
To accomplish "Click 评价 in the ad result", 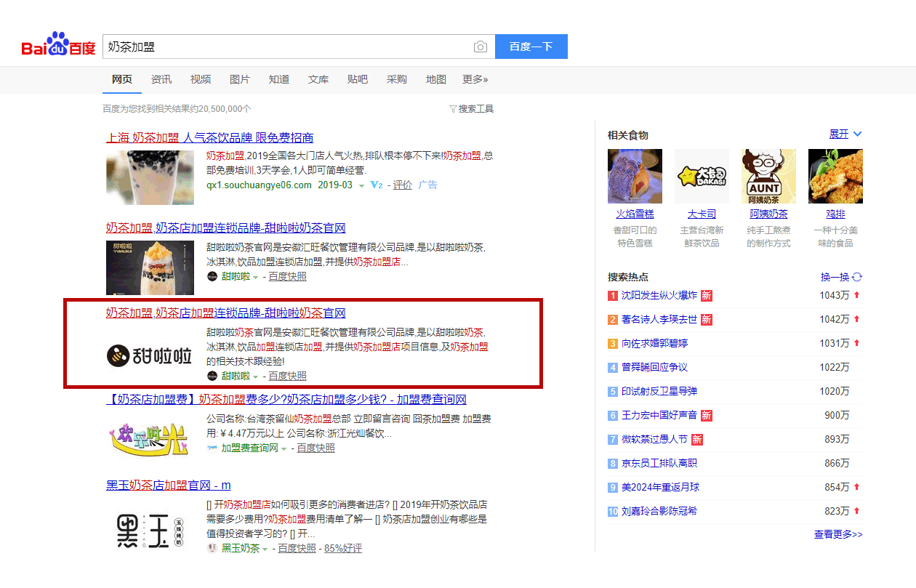I will coord(403,185).
